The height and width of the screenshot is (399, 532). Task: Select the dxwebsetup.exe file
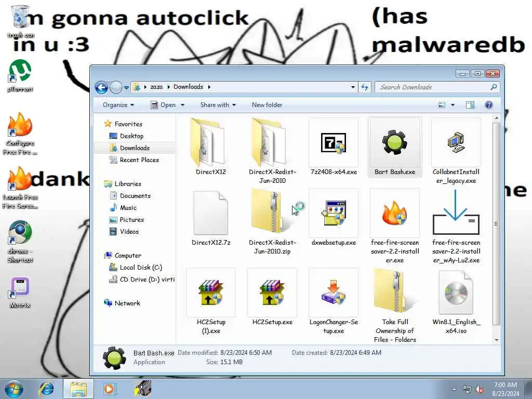coord(334,218)
